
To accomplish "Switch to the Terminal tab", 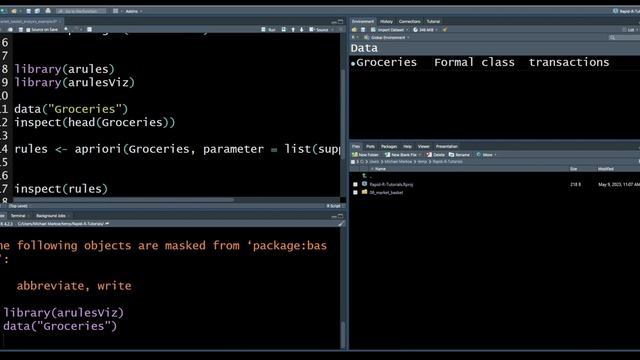I will click(x=18, y=216).
